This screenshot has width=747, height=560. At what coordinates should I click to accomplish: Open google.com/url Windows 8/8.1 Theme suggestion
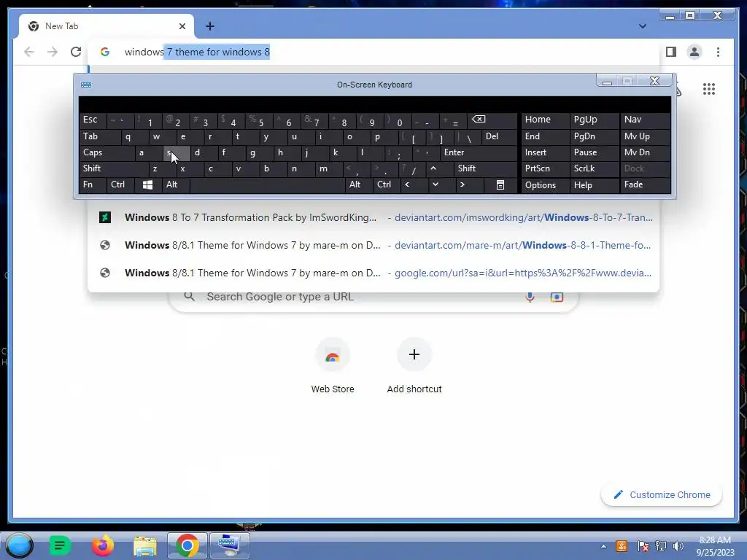click(x=373, y=273)
